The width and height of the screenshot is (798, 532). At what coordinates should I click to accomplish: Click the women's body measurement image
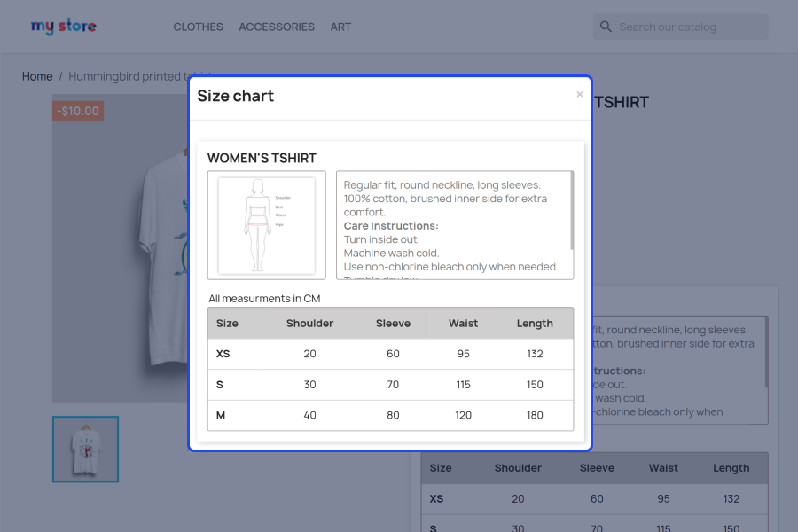click(267, 225)
